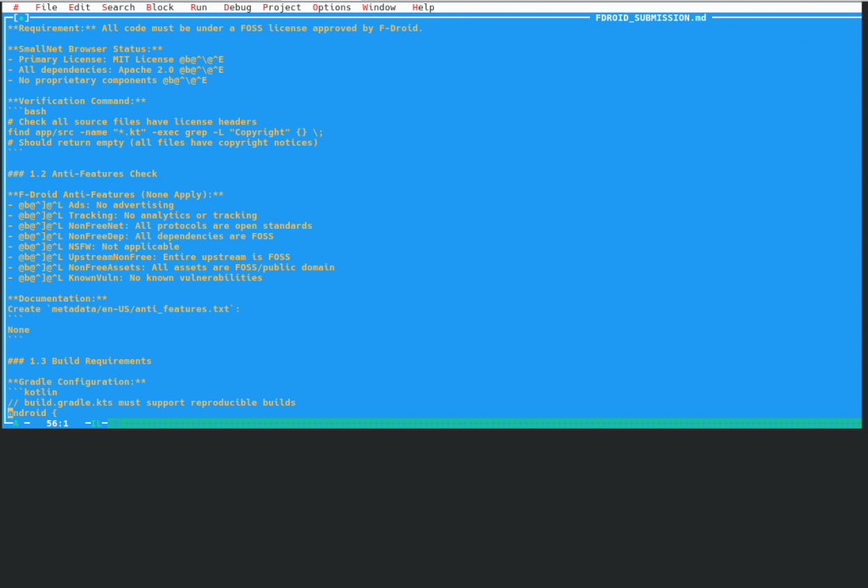Click the Create metadata/en-US/anti_features.txt line

(x=124, y=308)
